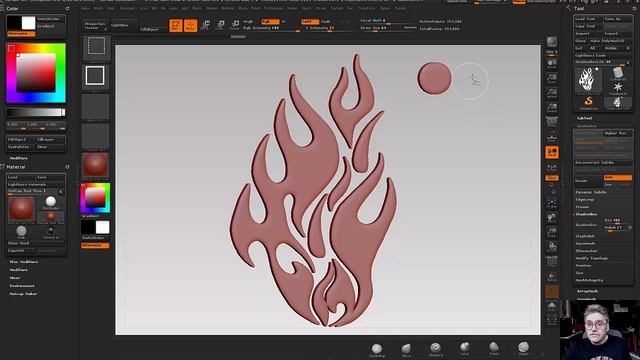Screen dimensions: 640x360
Task: Pick a hue in the large color picker
Action: tap(36, 73)
